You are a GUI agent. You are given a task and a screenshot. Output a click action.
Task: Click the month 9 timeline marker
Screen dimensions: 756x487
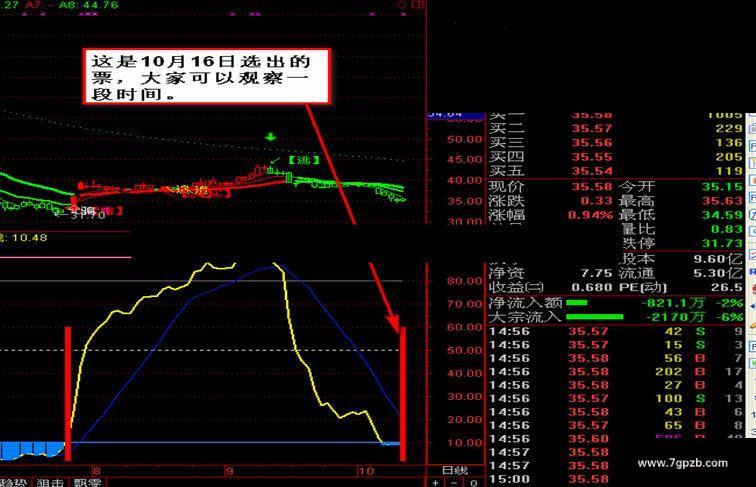(x=230, y=471)
